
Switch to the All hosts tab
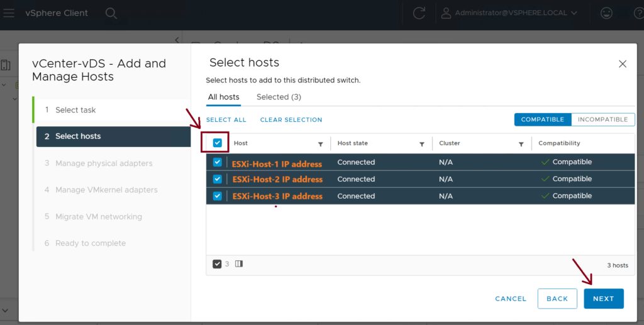pyautogui.click(x=223, y=97)
